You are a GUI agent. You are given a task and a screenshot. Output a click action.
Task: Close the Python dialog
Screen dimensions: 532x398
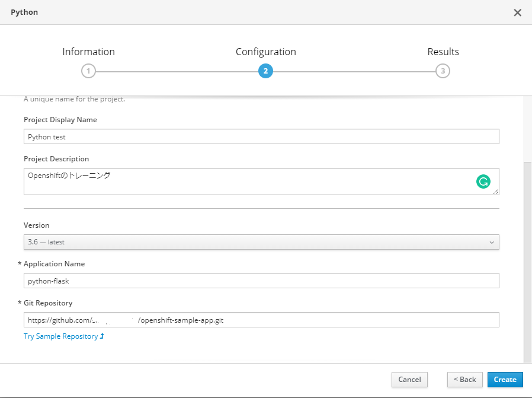(x=517, y=12)
